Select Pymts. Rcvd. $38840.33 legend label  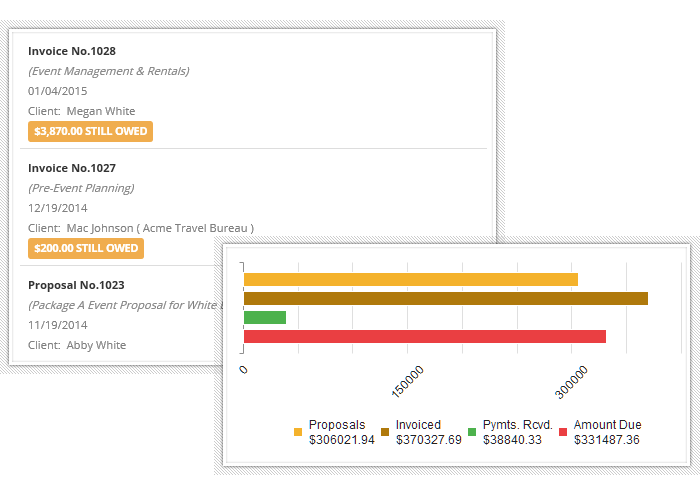click(x=518, y=432)
